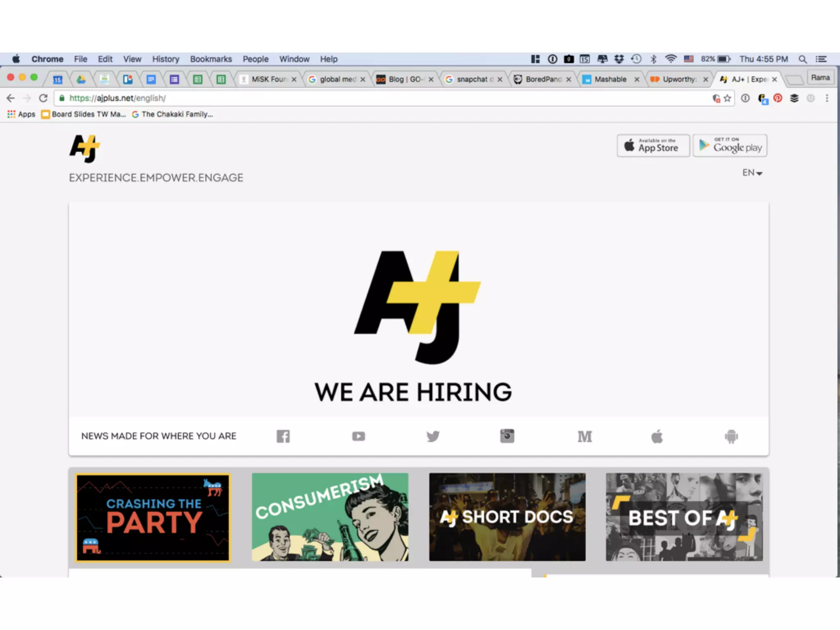Screen dimensions: 840x630
Task: Click the Google Play download button
Action: (x=730, y=146)
